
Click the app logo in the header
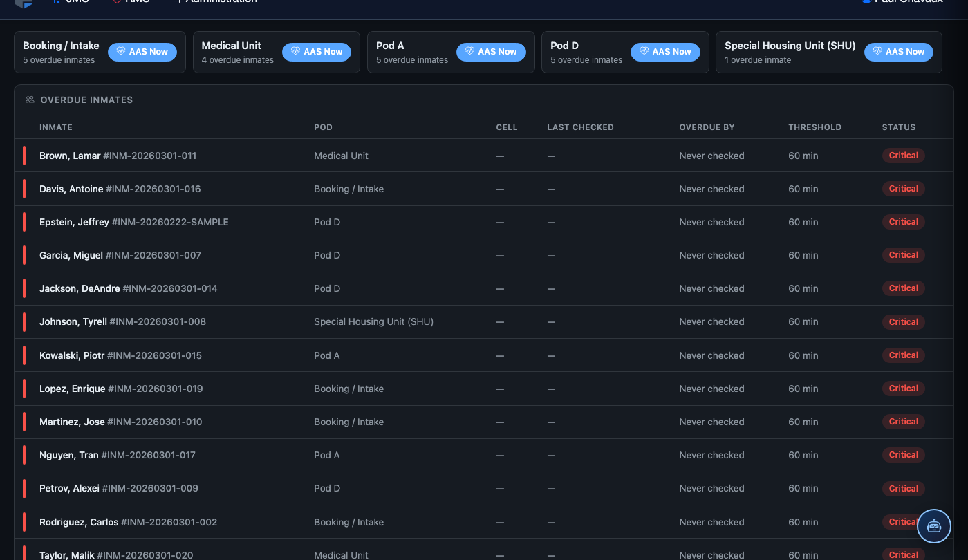[x=24, y=3]
